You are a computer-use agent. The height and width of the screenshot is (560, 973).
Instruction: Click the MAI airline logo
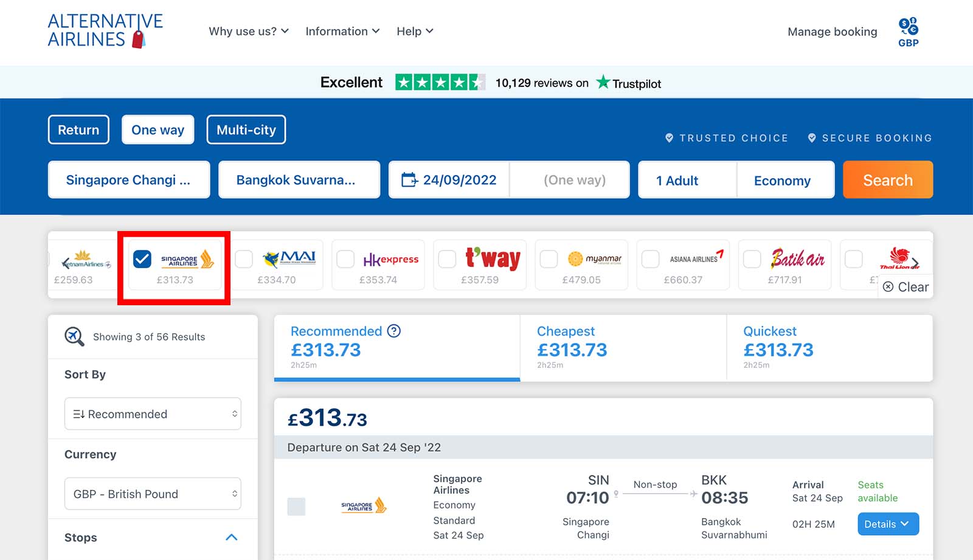[x=289, y=258]
